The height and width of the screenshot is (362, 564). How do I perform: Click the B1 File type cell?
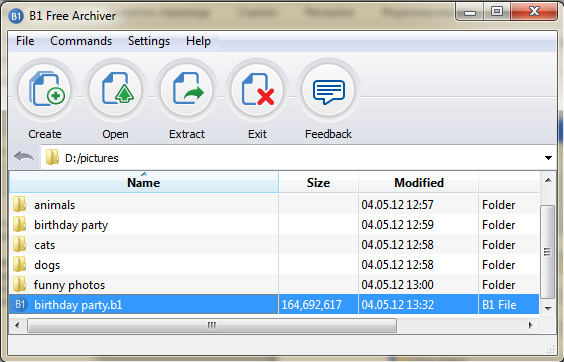(x=499, y=305)
